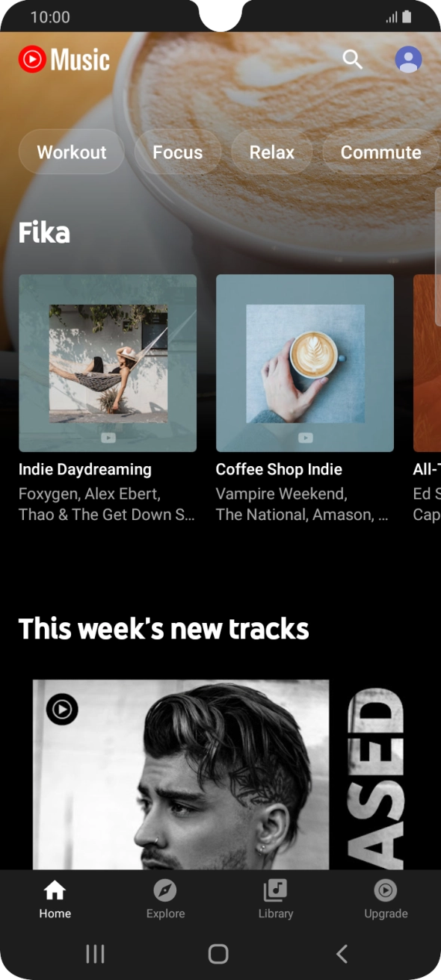
Task: Tap the Upgrade play-circle icon
Action: pyautogui.click(x=386, y=890)
